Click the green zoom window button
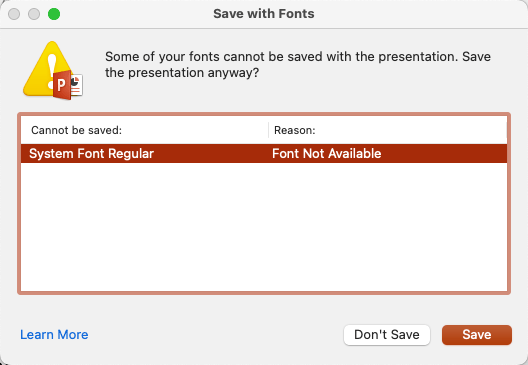 54,14
